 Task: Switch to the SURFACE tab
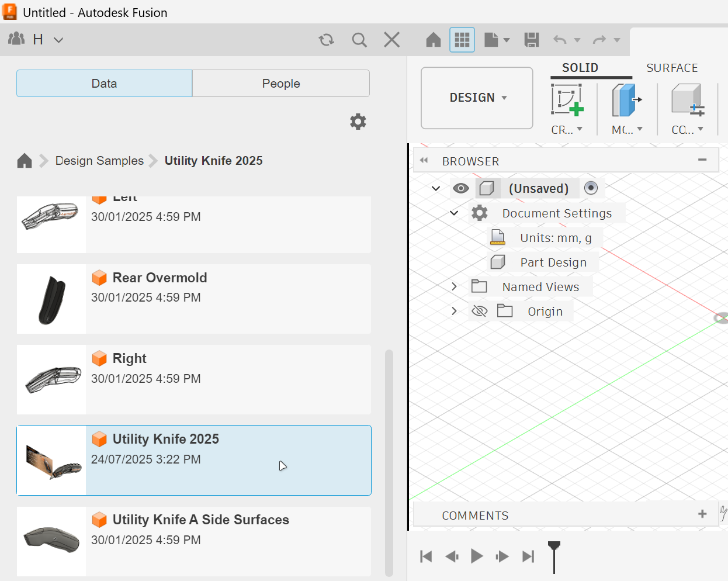tap(672, 68)
